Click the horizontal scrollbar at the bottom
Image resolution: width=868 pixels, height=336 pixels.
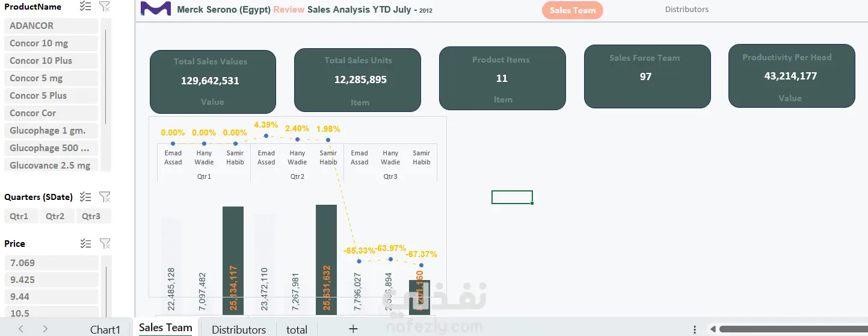(x=788, y=329)
